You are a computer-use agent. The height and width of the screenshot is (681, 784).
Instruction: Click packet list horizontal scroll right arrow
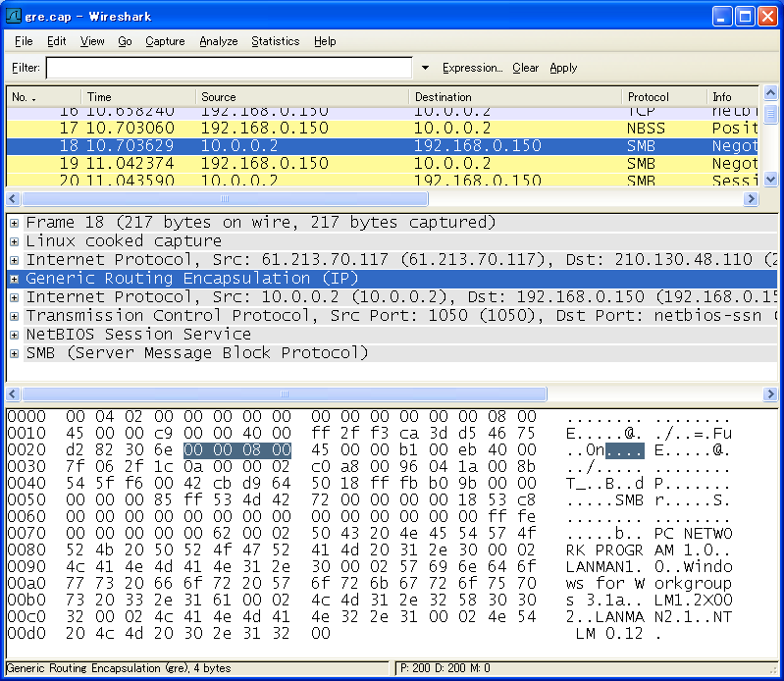tap(751, 199)
